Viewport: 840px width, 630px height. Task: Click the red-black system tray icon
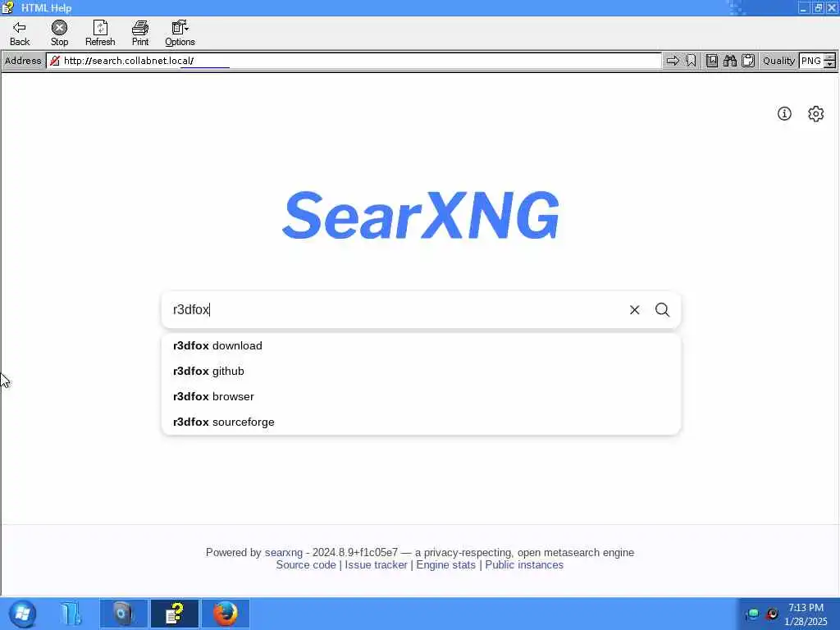pos(772,614)
